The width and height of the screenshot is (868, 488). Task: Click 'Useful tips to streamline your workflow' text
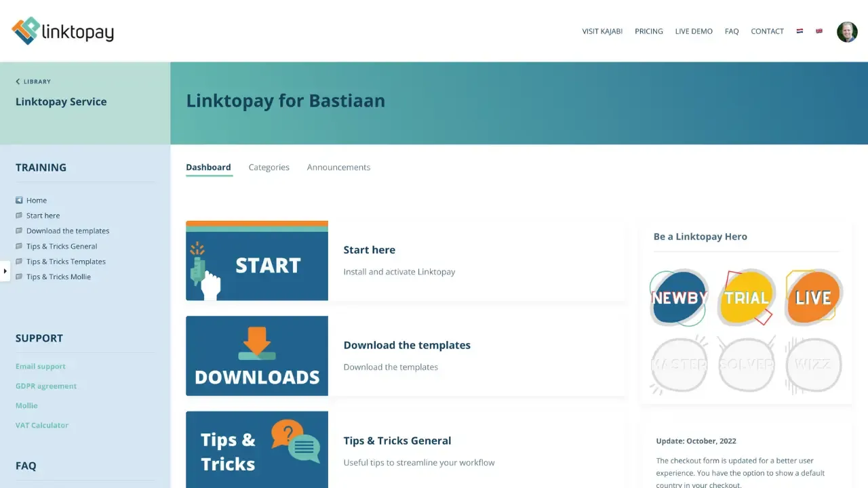pyautogui.click(x=419, y=463)
